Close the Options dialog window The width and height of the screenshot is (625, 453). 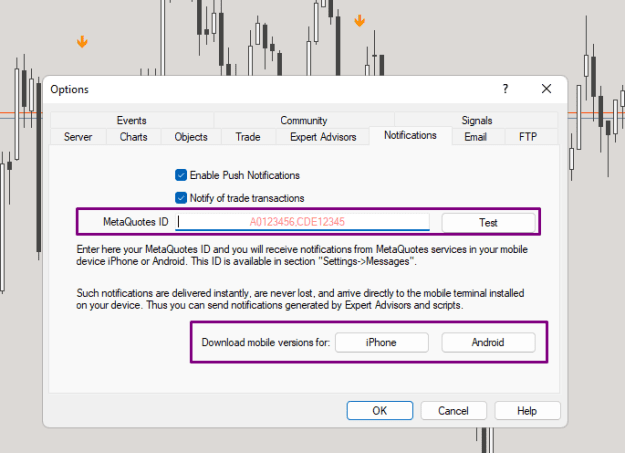pyautogui.click(x=546, y=89)
